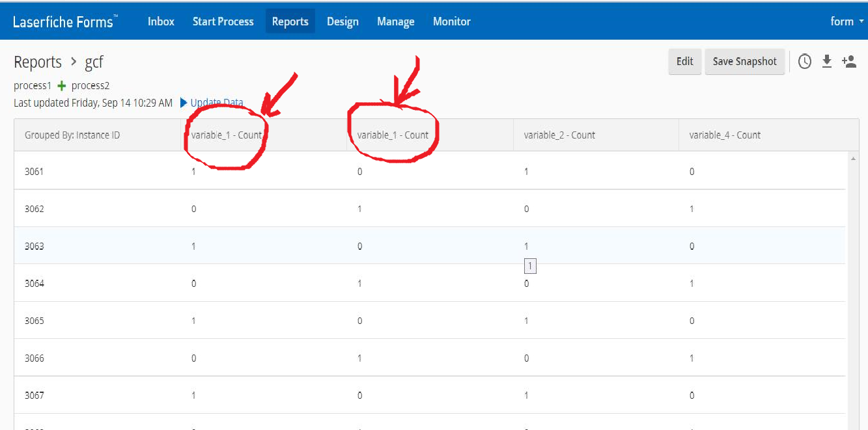Select the Monitor tab
Screen dimensions: 868x430
(451, 21)
